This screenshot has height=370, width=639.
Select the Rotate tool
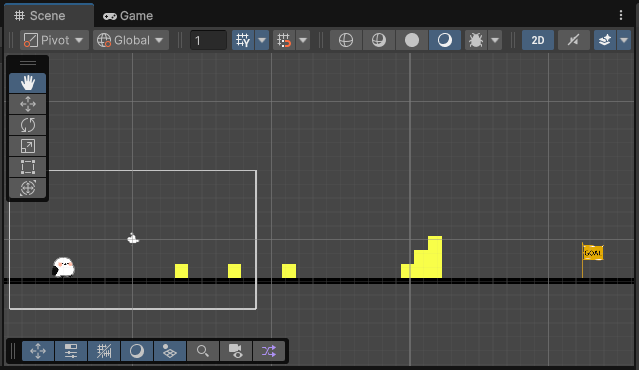28,125
